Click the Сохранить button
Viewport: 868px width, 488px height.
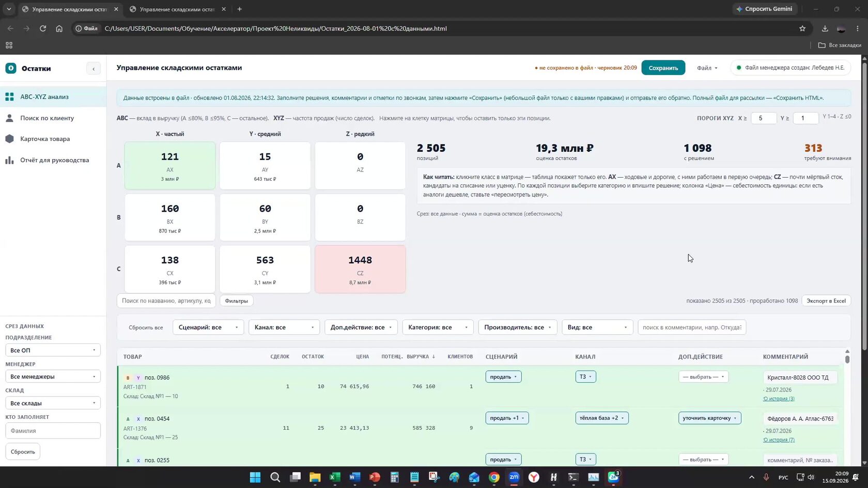[x=663, y=68]
